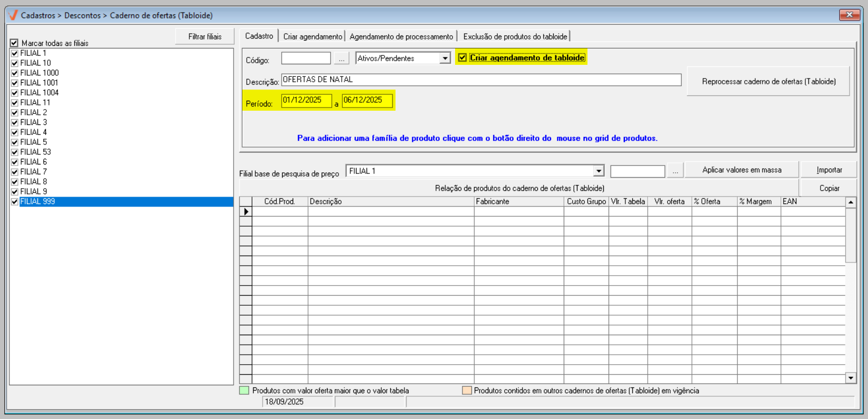The width and height of the screenshot is (868, 419).
Task: Uncheck the FILIAL 1000 checkbox
Action: click(x=15, y=73)
